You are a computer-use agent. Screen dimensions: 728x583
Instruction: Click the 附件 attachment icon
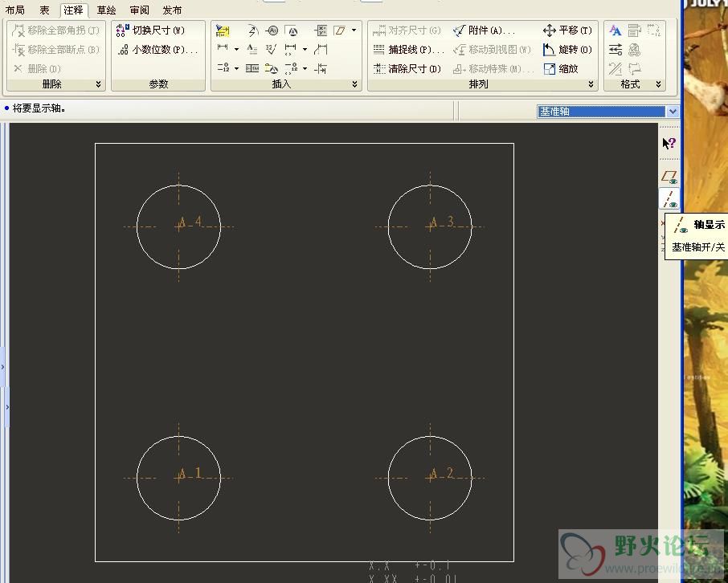point(459,31)
